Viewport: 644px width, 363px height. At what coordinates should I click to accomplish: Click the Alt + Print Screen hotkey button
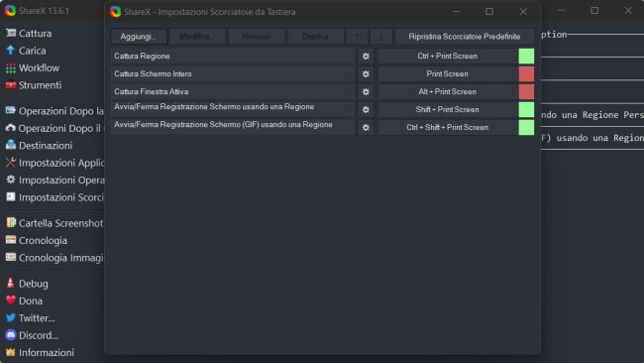[x=448, y=91]
